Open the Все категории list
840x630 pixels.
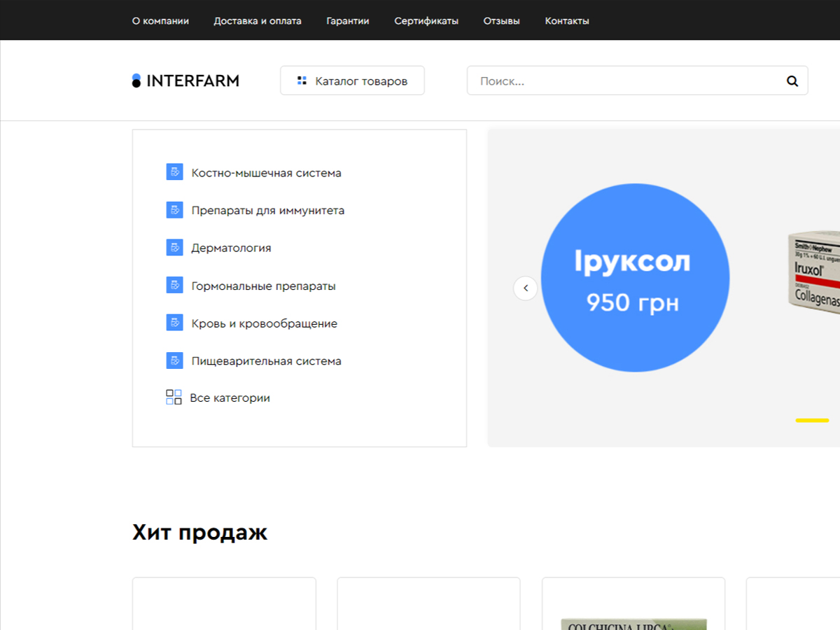pos(230,398)
